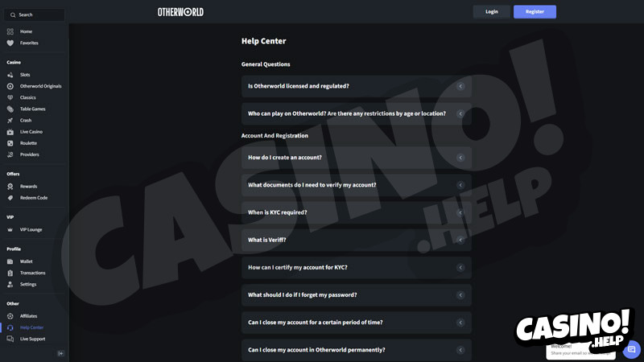The image size is (644, 362).
Task: Click the Live Support chat icon in the sidebar
Action: point(10,339)
